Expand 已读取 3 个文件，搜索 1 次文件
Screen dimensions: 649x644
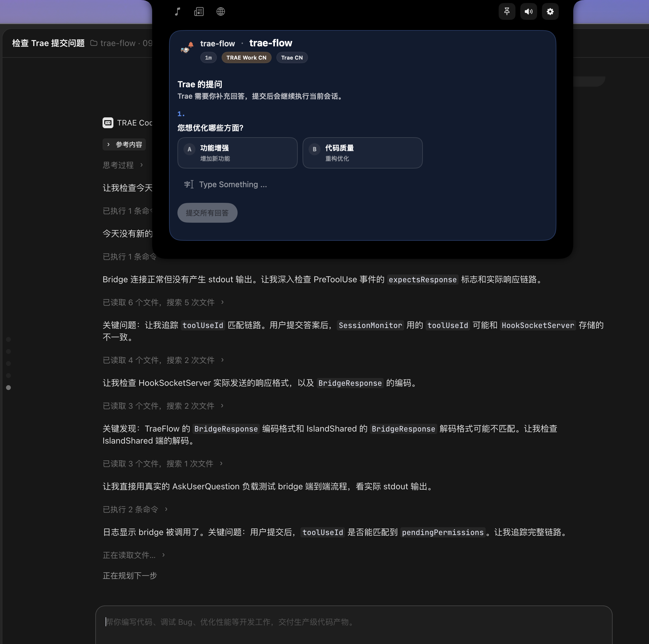163,464
